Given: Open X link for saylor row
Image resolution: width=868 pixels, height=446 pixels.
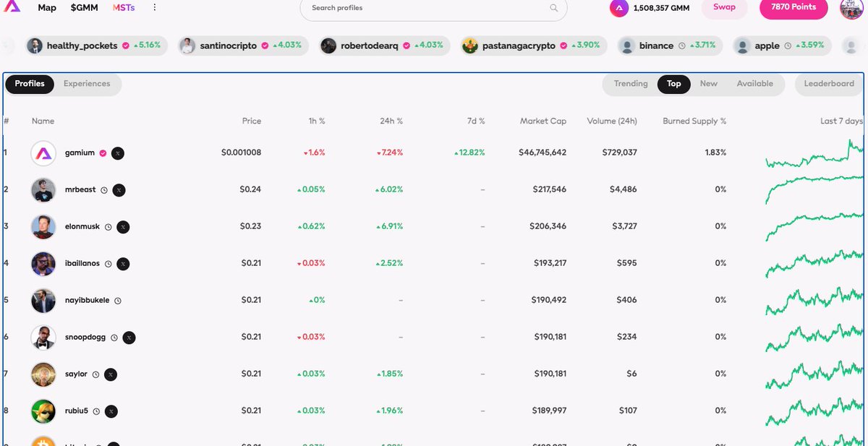Looking at the screenshot, I should 110,374.
